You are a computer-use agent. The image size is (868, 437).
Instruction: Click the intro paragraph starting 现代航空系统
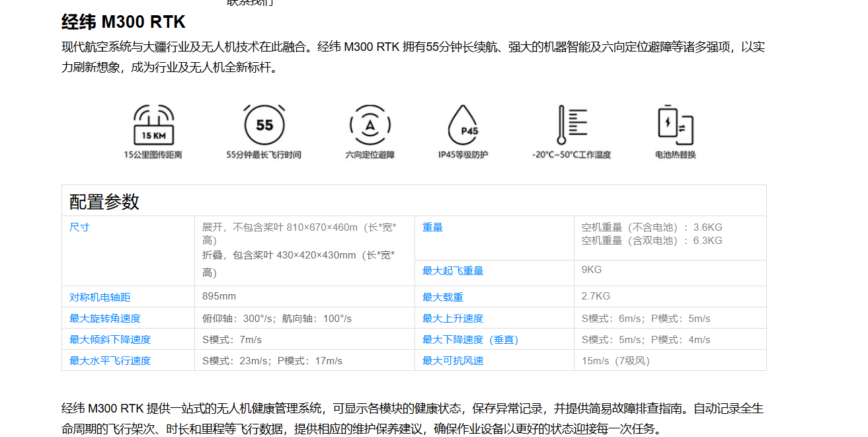point(413,57)
